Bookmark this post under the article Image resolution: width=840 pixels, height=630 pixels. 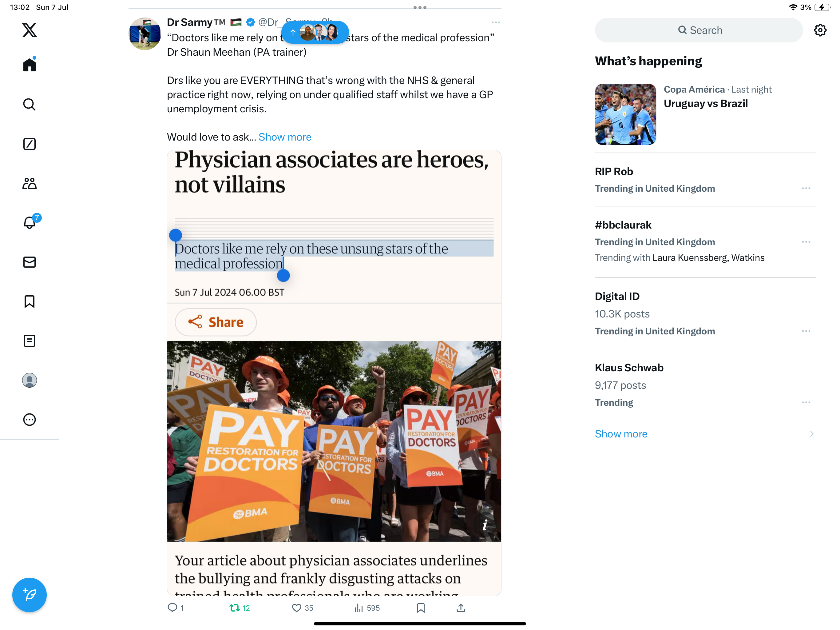(x=421, y=608)
